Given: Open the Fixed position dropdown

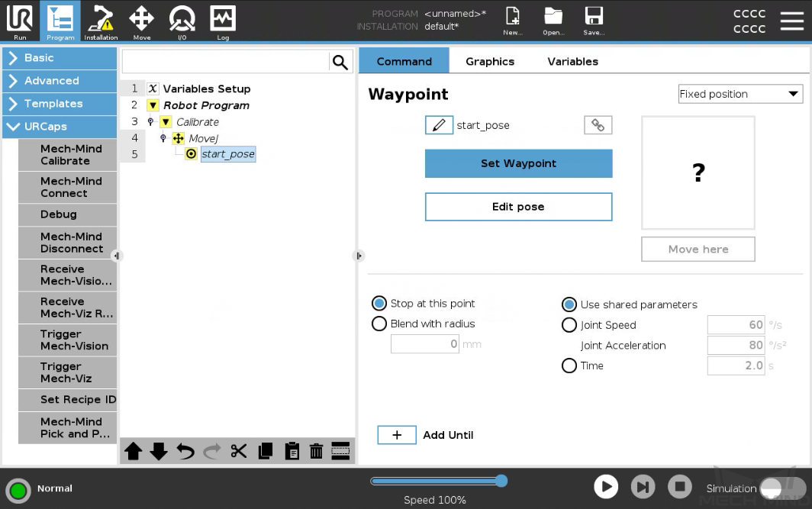Looking at the screenshot, I should point(739,93).
